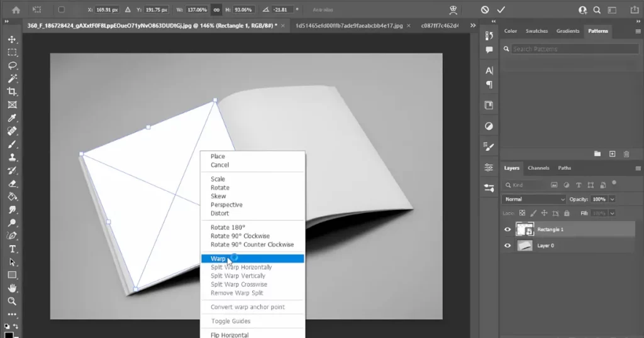The image size is (644, 338).
Task: Create new pattern plus icon
Action: tap(613, 154)
